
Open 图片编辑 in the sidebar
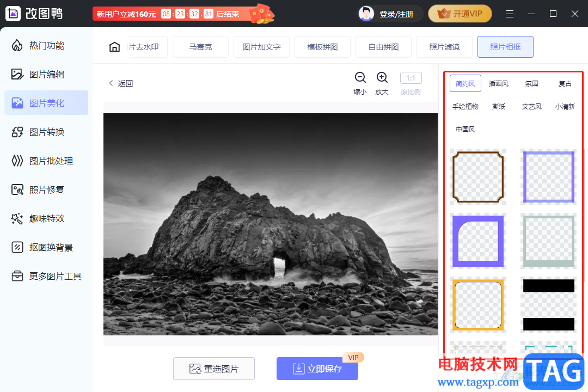[46, 74]
